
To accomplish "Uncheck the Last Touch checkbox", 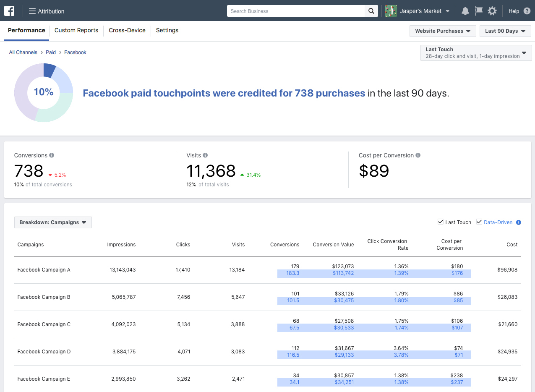I will (x=440, y=222).
